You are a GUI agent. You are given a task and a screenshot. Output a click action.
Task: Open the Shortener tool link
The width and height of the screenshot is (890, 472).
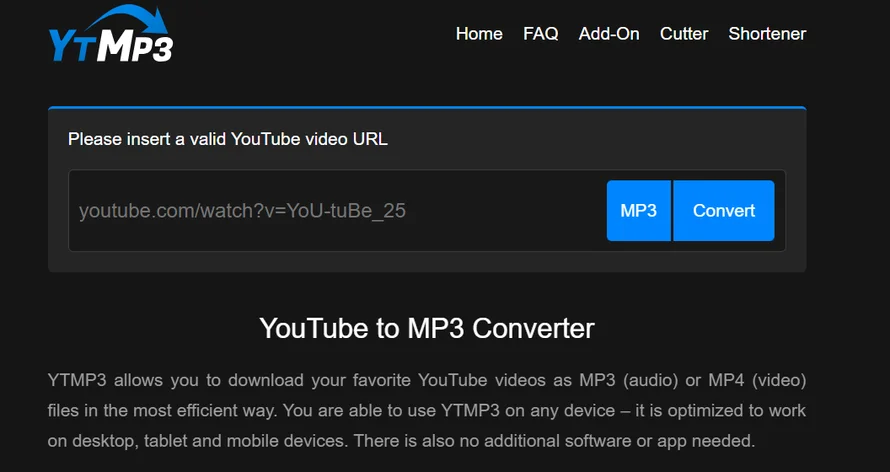coord(767,33)
